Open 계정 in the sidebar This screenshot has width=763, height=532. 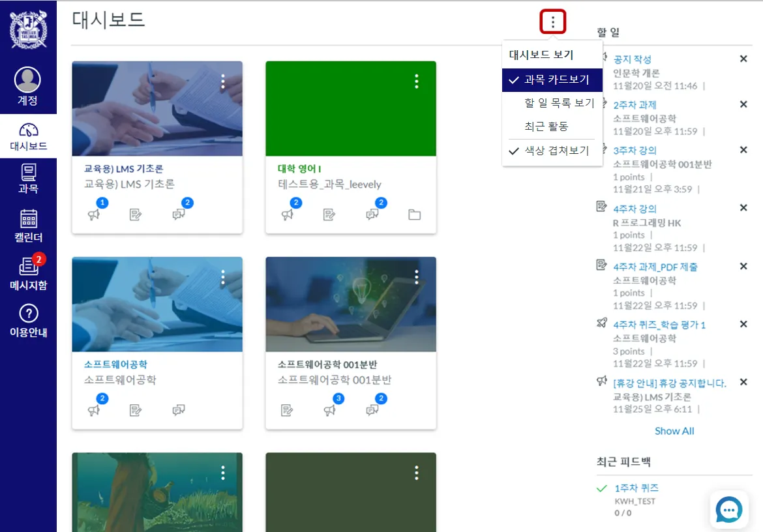pos(28,87)
